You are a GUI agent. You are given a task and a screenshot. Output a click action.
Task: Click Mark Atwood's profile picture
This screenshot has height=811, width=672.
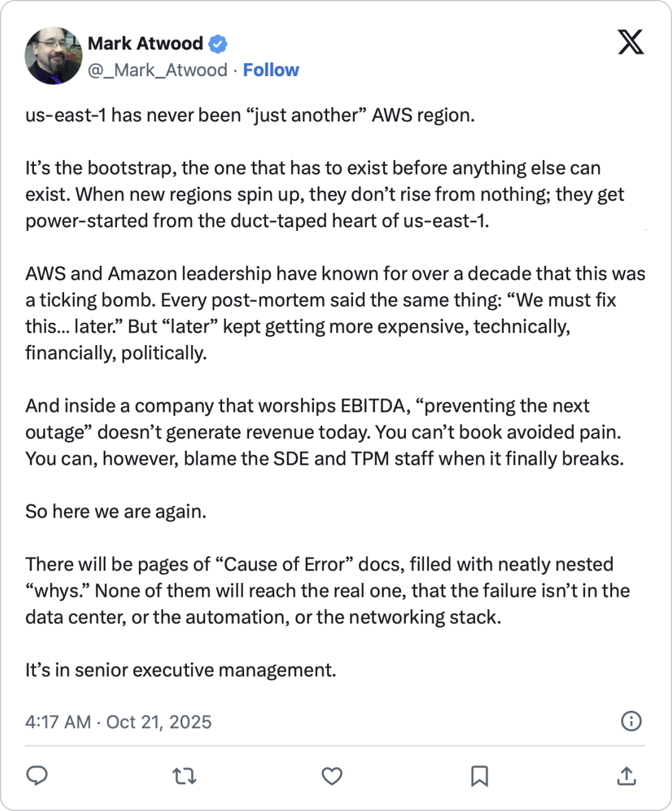[53, 55]
